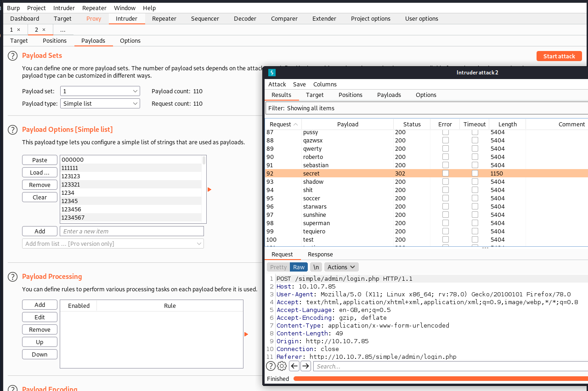Open the new Intruder tab ellipsis
The height and width of the screenshot is (391, 588).
tap(62, 29)
